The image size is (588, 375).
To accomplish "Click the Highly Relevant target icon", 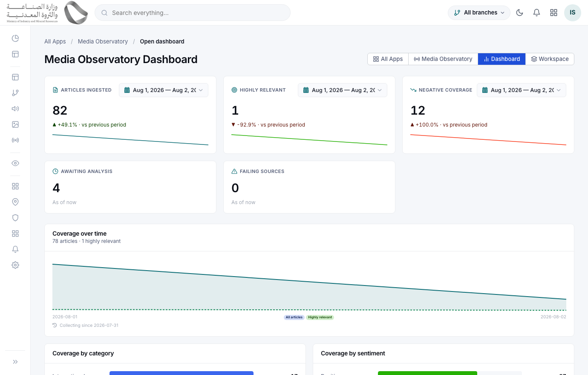I will (x=234, y=90).
